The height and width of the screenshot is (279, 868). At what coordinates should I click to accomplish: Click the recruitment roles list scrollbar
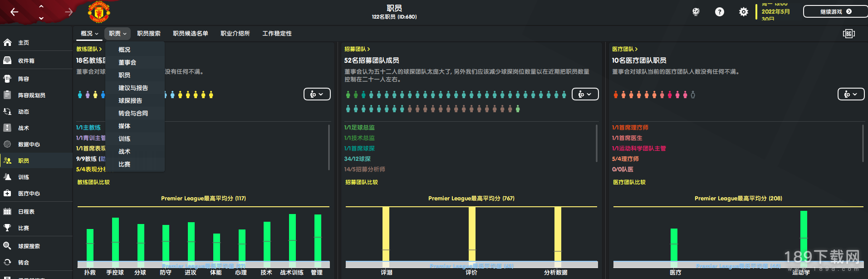coord(596,143)
